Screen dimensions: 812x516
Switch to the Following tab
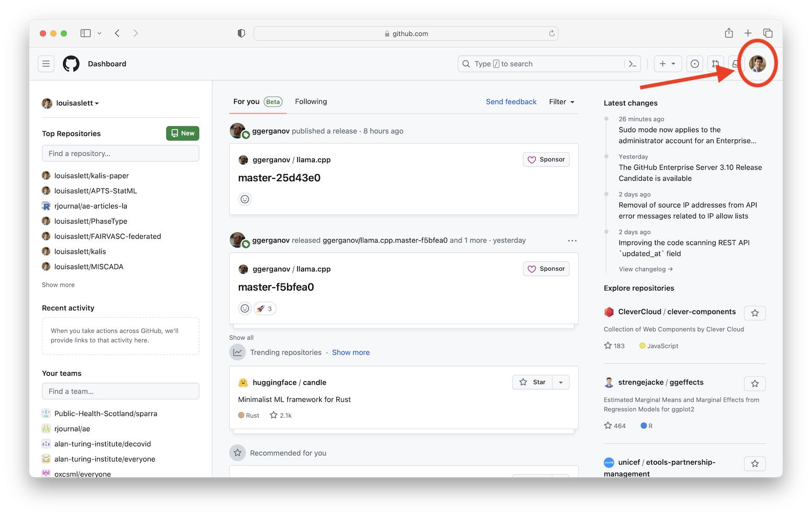(x=311, y=102)
